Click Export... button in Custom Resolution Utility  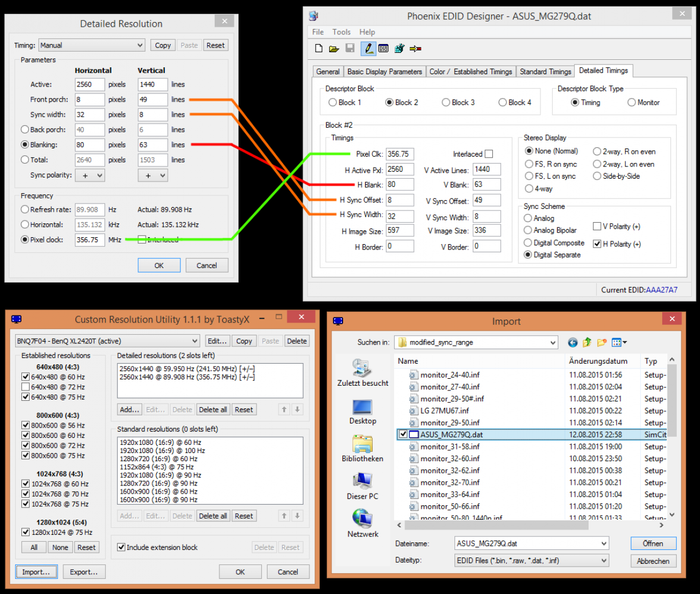pyautogui.click(x=84, y=572)
